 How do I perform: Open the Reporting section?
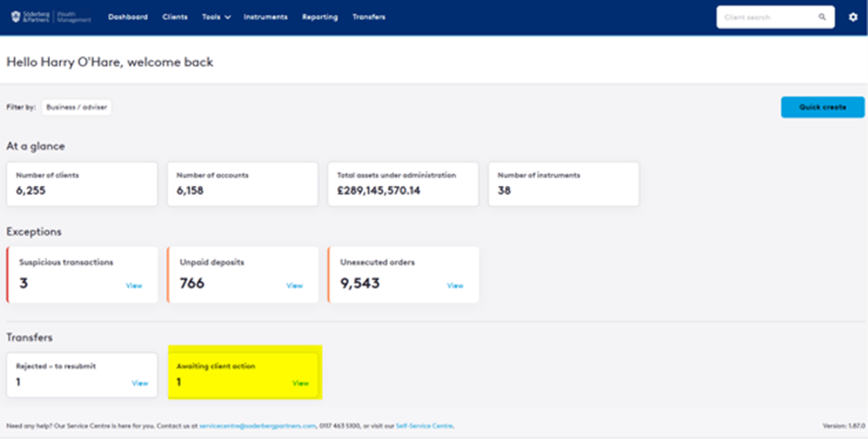[x=319, y=17]
